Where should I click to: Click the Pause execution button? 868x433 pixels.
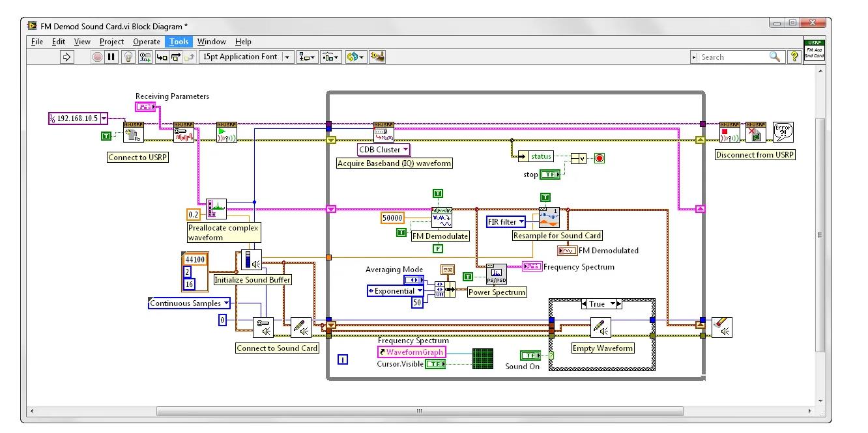coord(111,57)
